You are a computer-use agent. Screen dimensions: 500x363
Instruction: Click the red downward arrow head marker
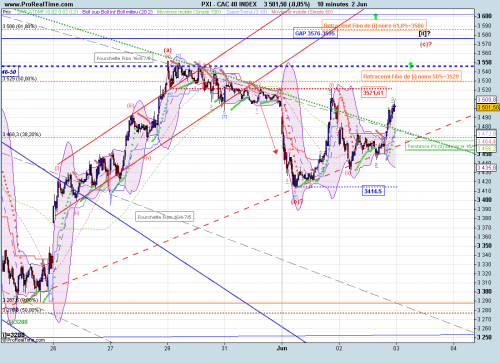click(275, 152)
